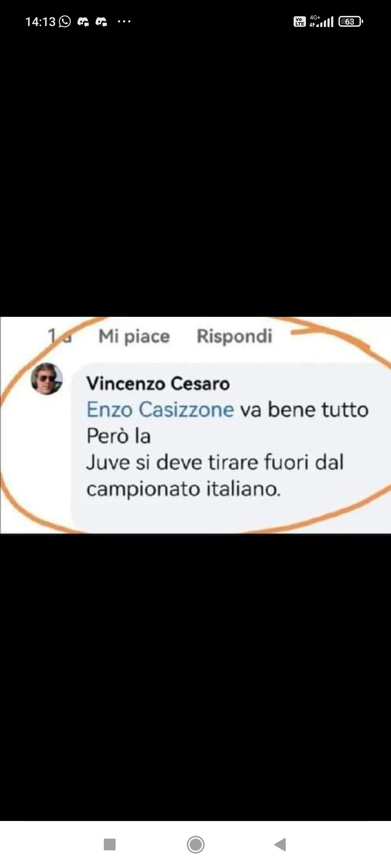The image size is (391, 868).
Task: Tap the WhatsApp notification icon
Action: point(65,22)
